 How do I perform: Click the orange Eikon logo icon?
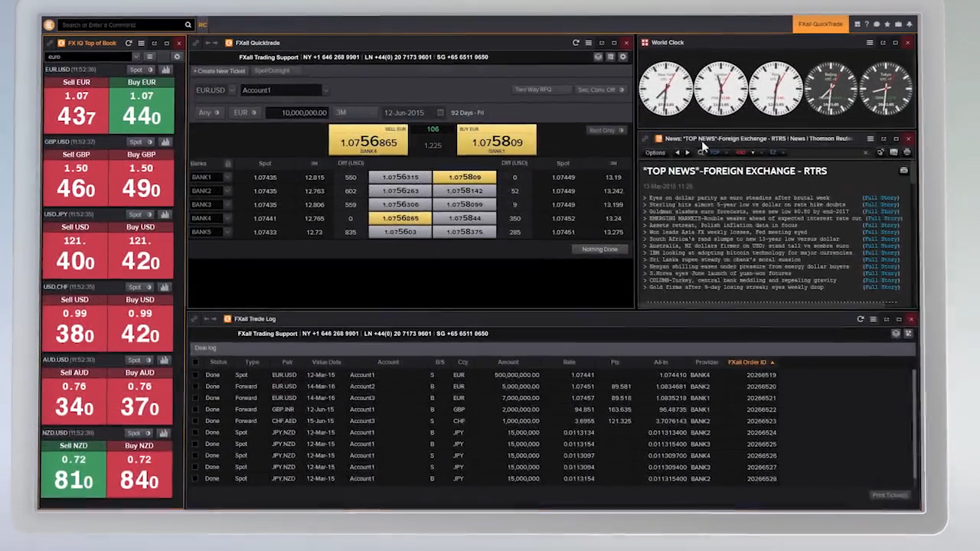pos(49,24)
